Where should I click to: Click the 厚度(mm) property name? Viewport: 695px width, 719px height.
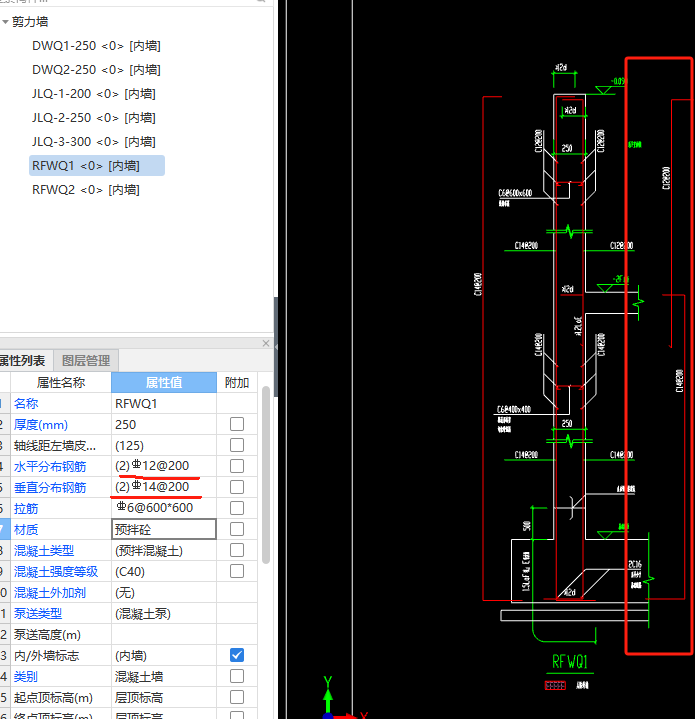[41, 425]
